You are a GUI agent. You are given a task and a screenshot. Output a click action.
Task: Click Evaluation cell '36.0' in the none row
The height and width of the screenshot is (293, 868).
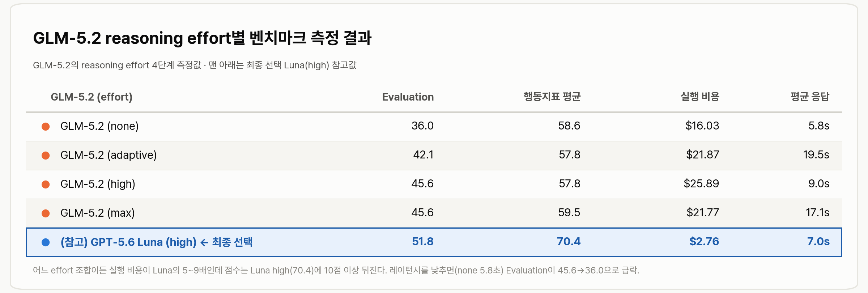coord(422,126)
